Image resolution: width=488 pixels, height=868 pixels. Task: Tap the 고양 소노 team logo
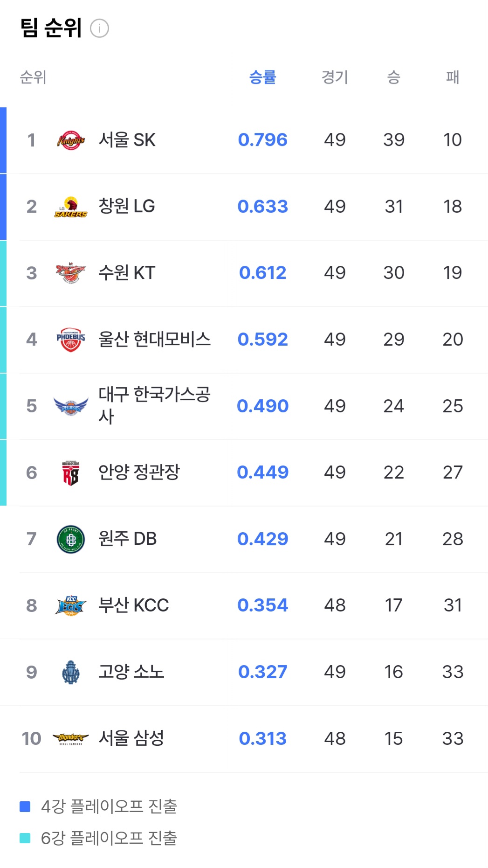[x=71, y=673]
